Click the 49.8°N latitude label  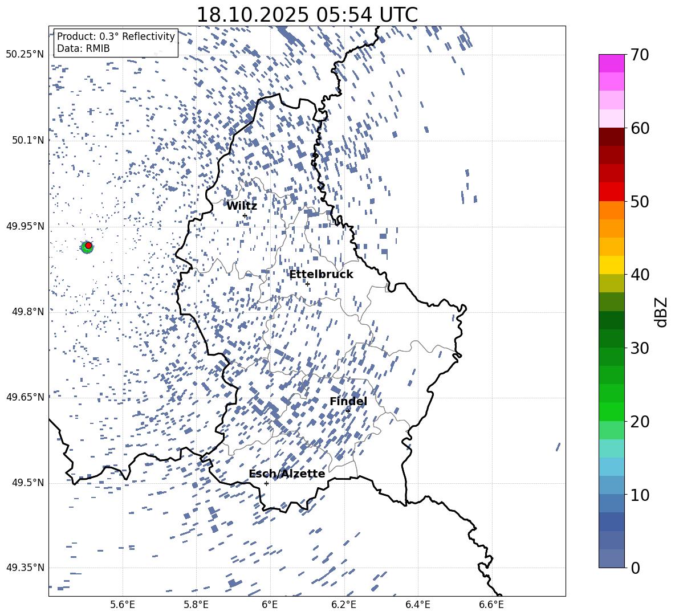pyautogui.click(x=28, y=312)
